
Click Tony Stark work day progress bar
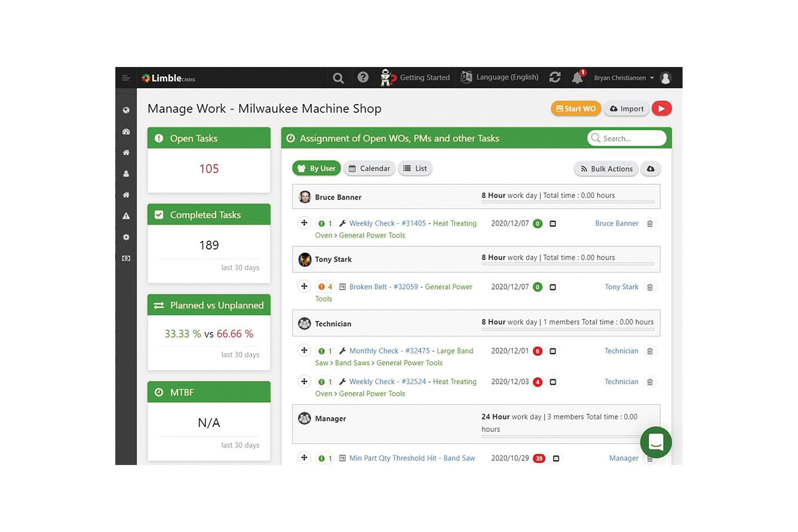tap(568, 264)
